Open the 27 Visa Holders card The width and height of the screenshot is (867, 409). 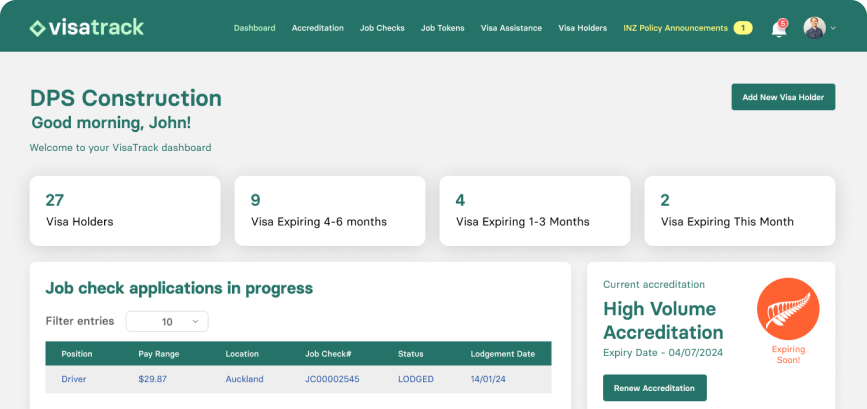125,211
